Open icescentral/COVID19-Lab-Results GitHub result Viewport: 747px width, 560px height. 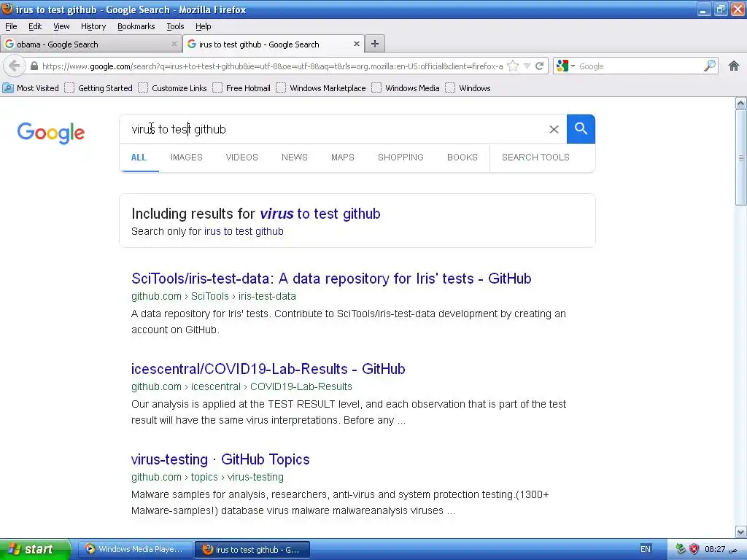(268, 369)
